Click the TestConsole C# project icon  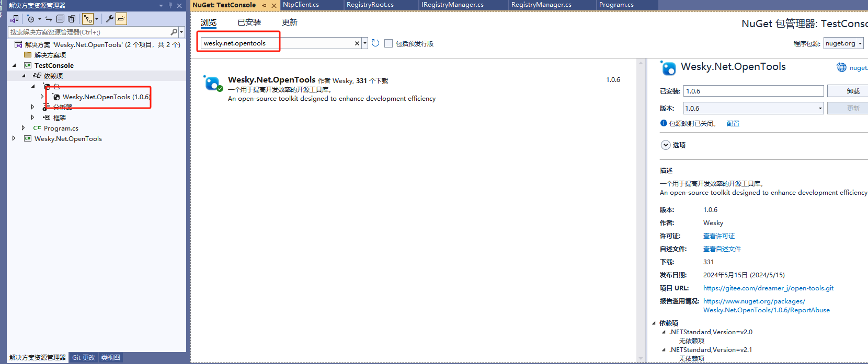(28, 65)
